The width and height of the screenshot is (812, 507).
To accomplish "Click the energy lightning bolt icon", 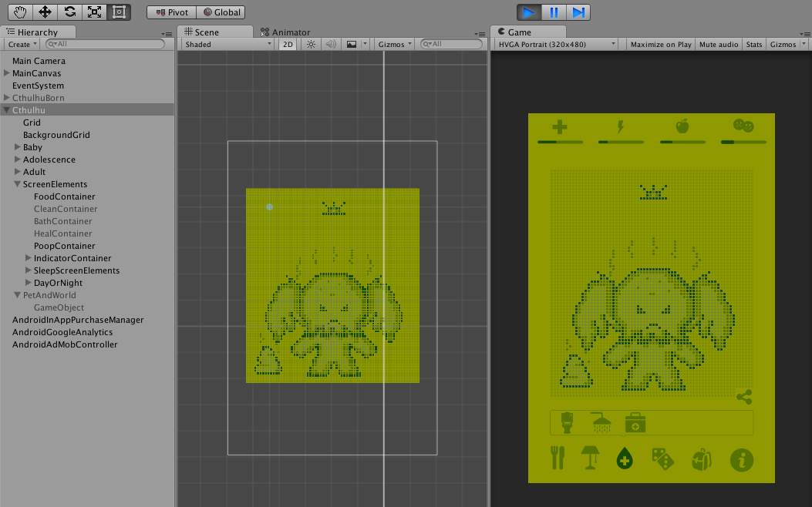I will pyautogui.click(x=621, y=126).
